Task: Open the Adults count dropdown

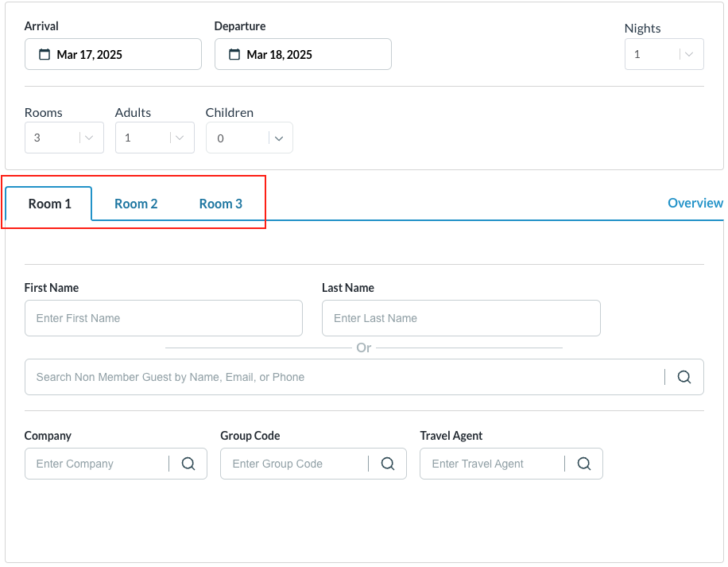Action: coord(182,138)
